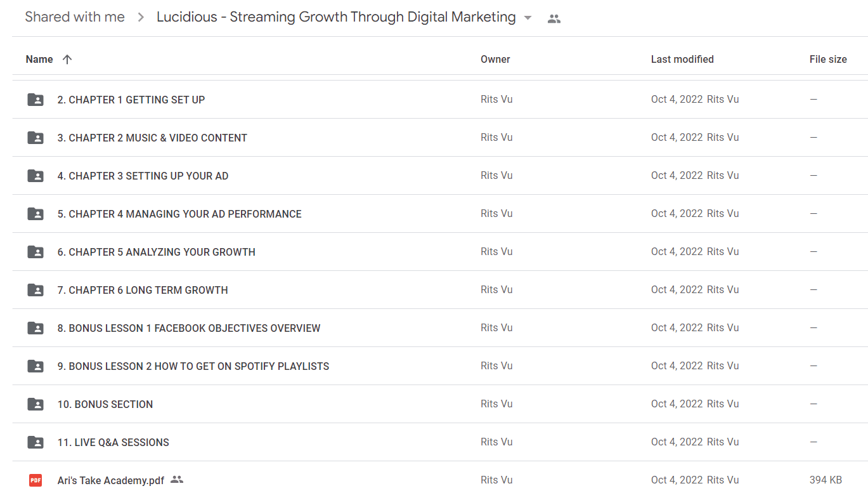Reverse sort using the up arrow icon
Viewport: 868px width, 493px height.
point(67,59)
